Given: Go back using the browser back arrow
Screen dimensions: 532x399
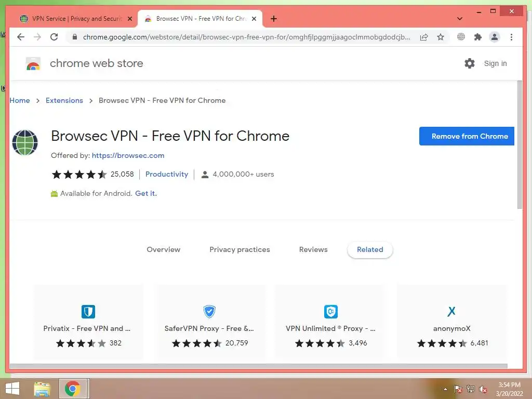Looking at the screenshot, I should pyautogui.click(x=21, y=37).
